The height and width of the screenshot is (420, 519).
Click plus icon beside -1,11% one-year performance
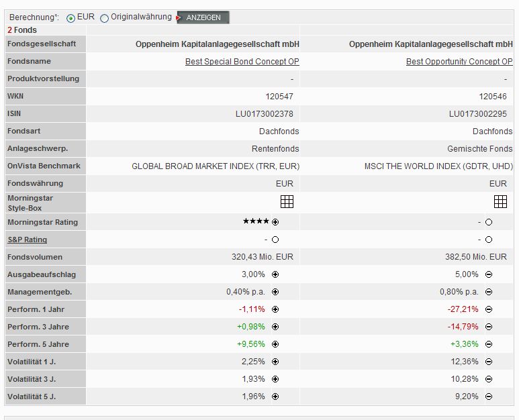pyautogui.click(x=275, y=309)
